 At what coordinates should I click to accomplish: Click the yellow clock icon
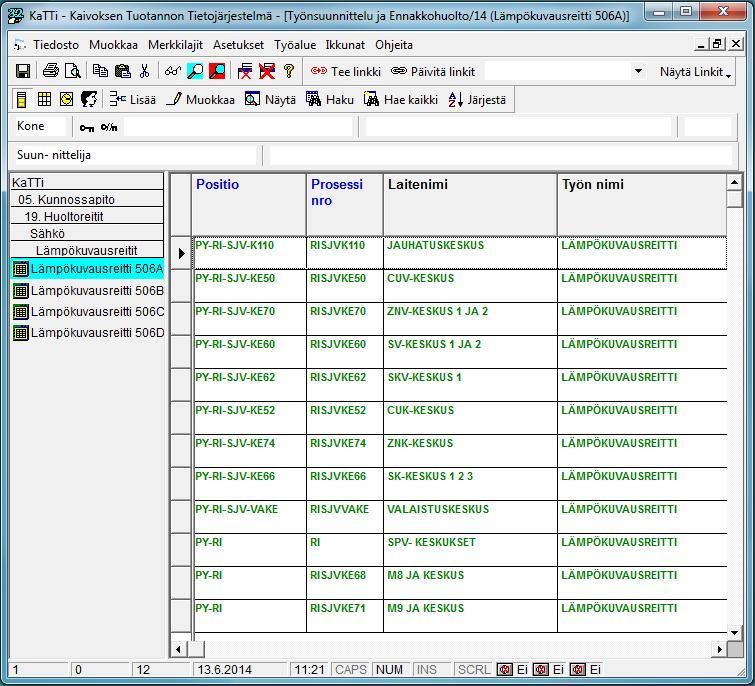(x=66, y=99)
